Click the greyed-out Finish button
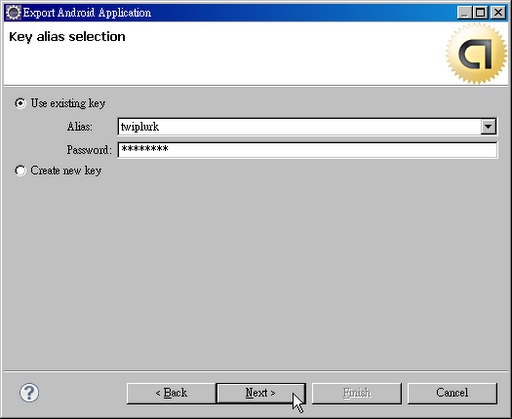Image resolution: width=512 pixels, height=419 pixels. coord(357,393)
